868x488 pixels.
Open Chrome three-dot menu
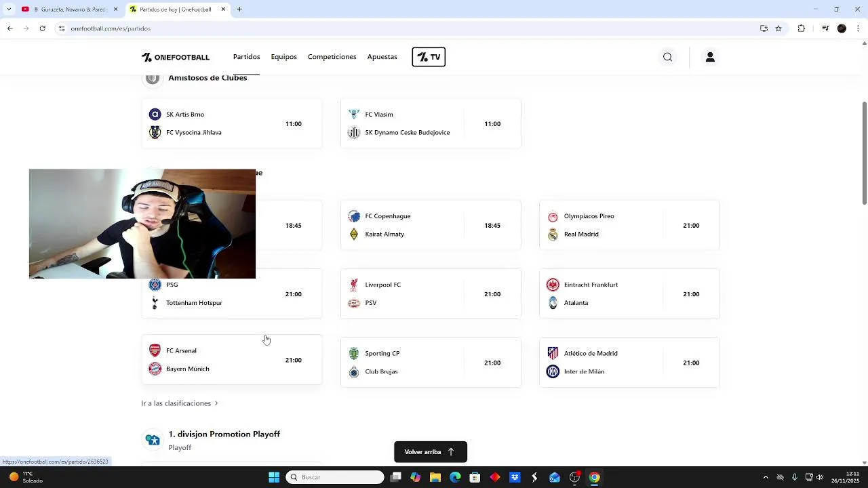point(858,28)
